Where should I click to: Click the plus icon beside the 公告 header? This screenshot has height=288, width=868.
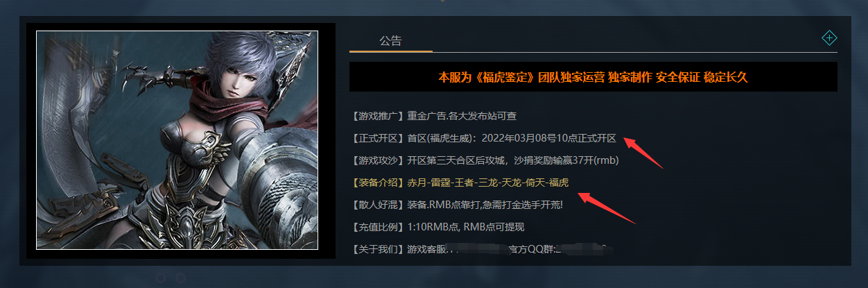tap(829, 38)
